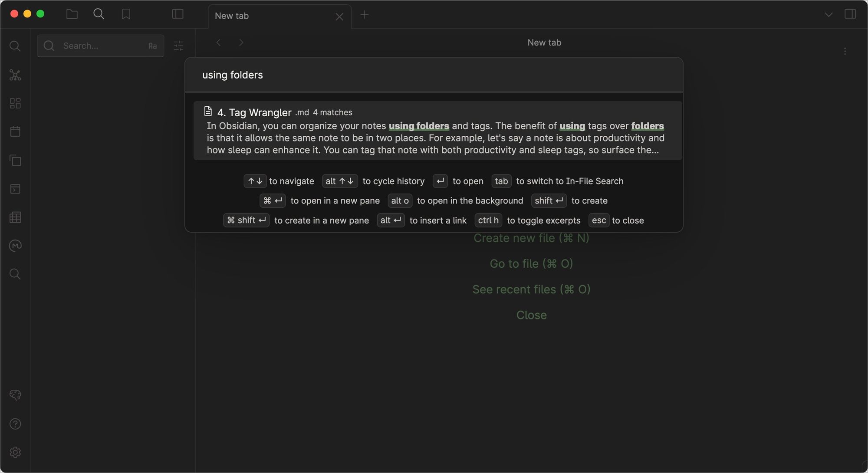The height and width of the screenshot is (473, 868).
Task: Open the Tag Wrangler search result
Action: click(434, 130)
